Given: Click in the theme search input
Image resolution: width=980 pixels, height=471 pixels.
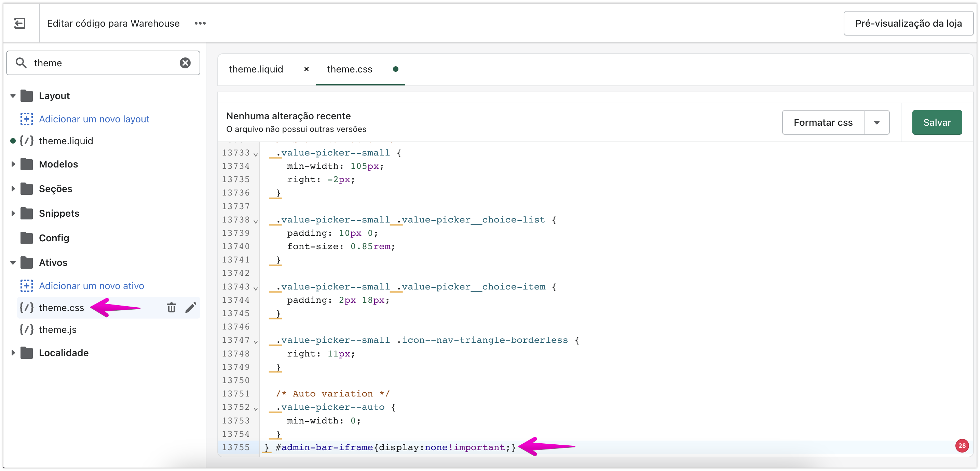Looking at the screenshot, I should (x=103, y=63).
